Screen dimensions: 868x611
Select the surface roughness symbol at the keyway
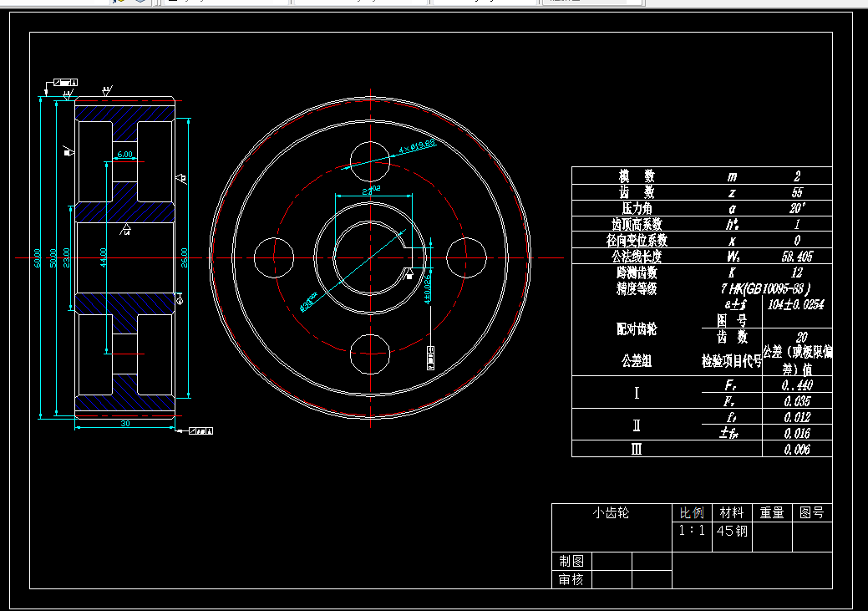[409, 273]
